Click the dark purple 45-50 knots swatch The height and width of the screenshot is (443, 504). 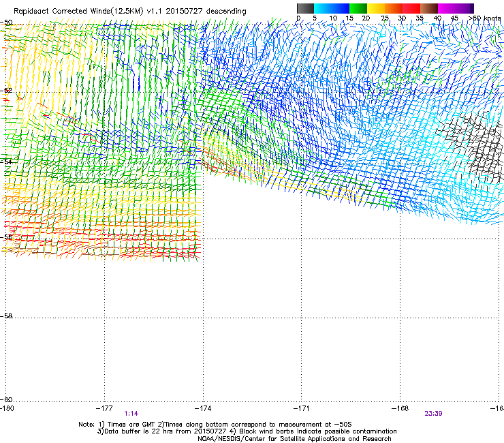(x=464, y=8)
